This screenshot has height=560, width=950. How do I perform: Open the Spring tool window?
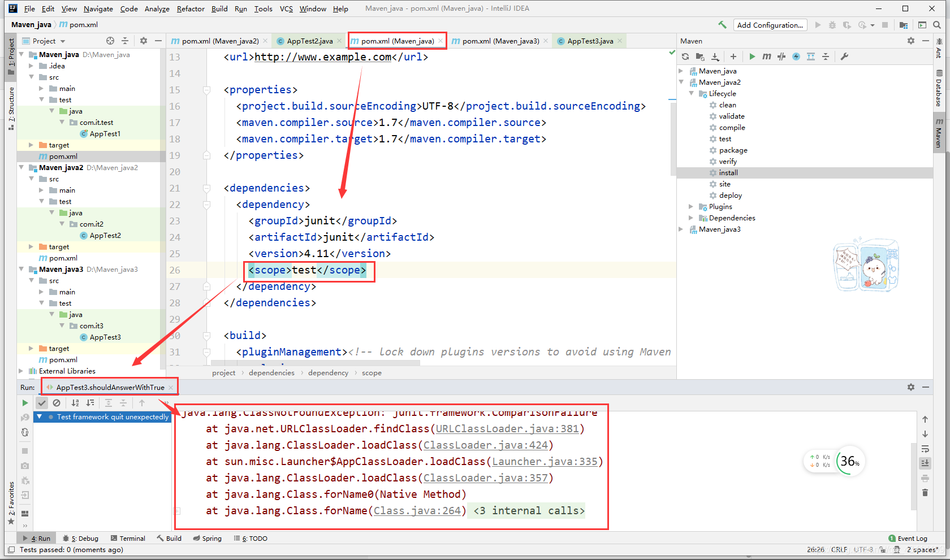[207, 539]
